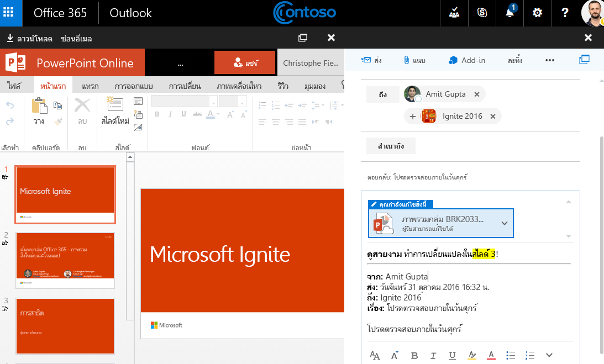Open the Add-in button

tap(467, 60)
